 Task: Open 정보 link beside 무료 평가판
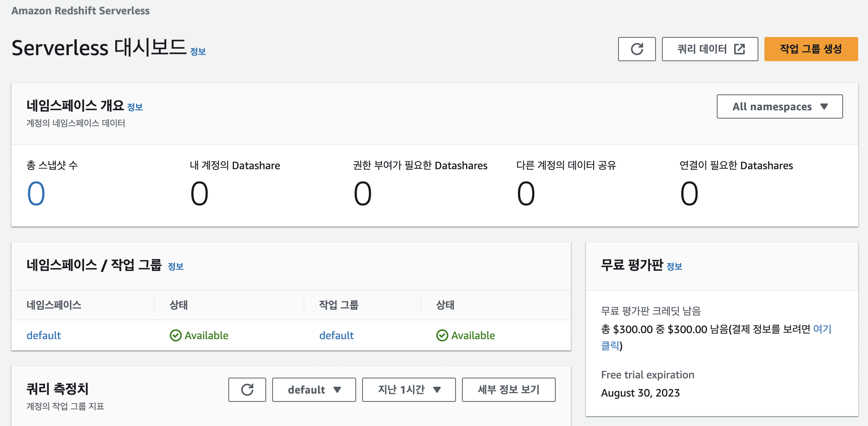coord(674,267)
